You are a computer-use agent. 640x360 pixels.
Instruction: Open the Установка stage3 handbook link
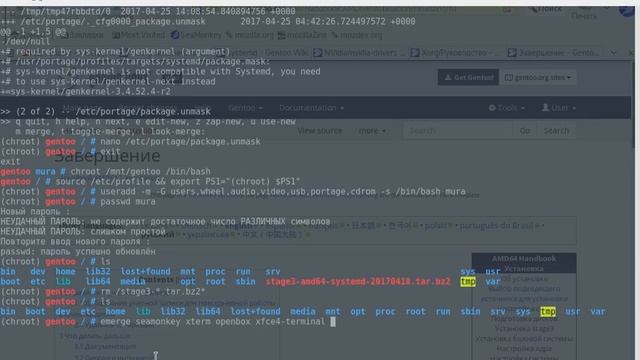524,328
